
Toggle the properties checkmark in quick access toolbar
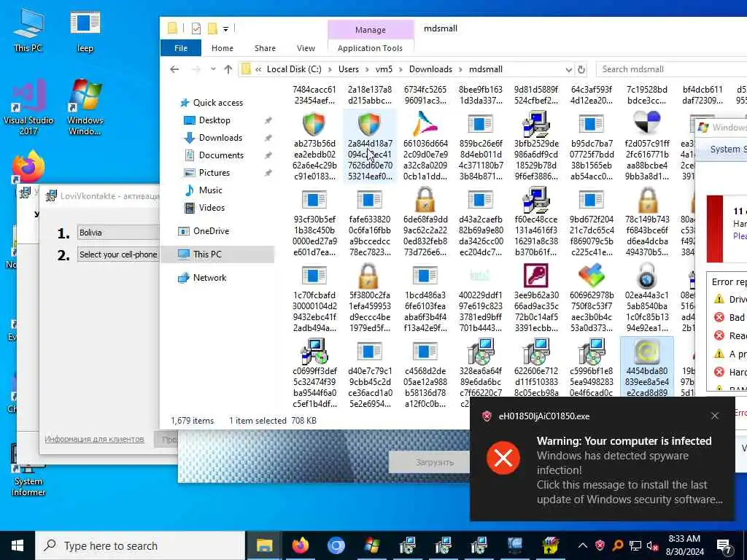[x=196, y=28]
